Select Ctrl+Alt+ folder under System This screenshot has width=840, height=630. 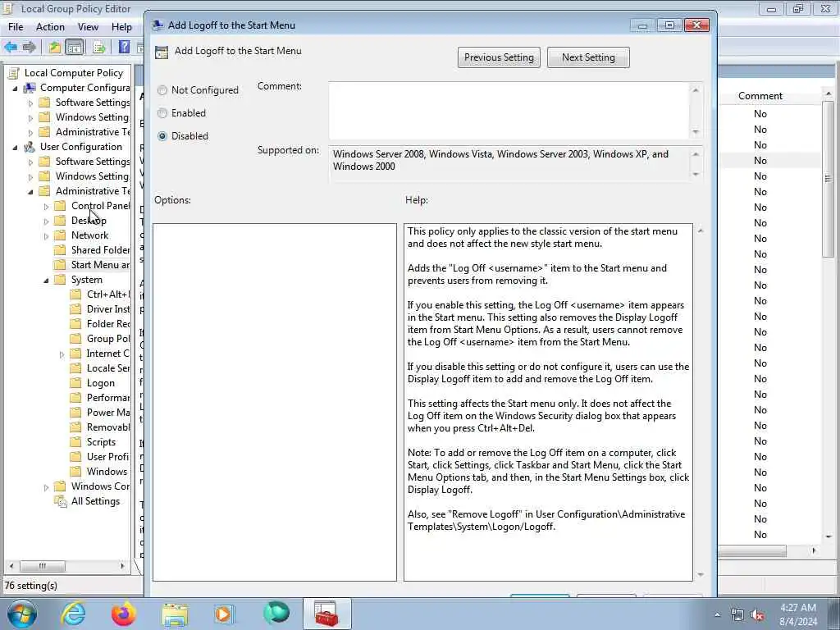click(108, 294)
